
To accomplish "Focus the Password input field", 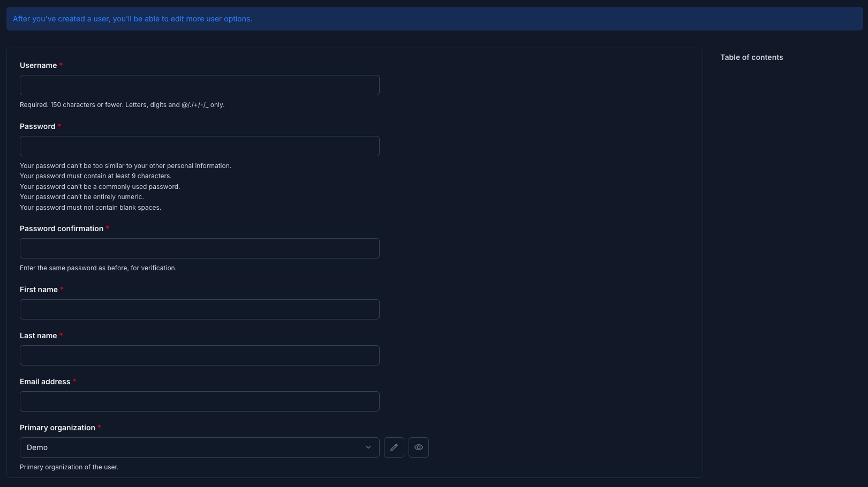I will 200,146.
